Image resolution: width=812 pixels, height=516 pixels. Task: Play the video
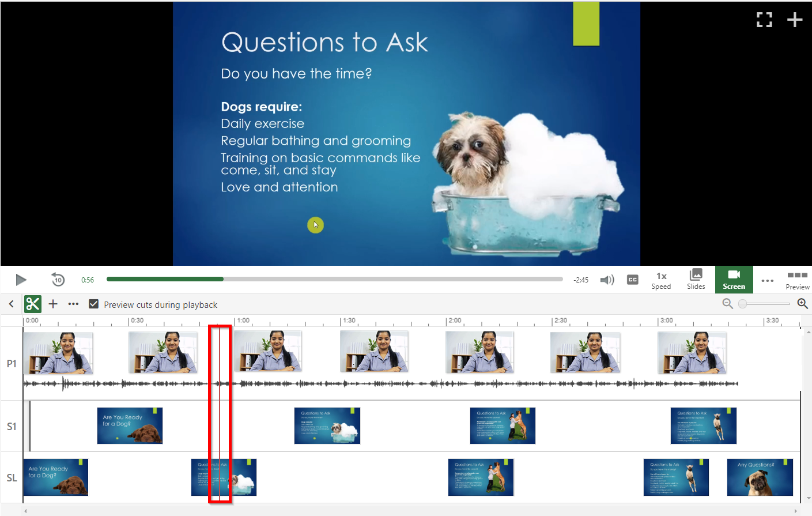21,280
